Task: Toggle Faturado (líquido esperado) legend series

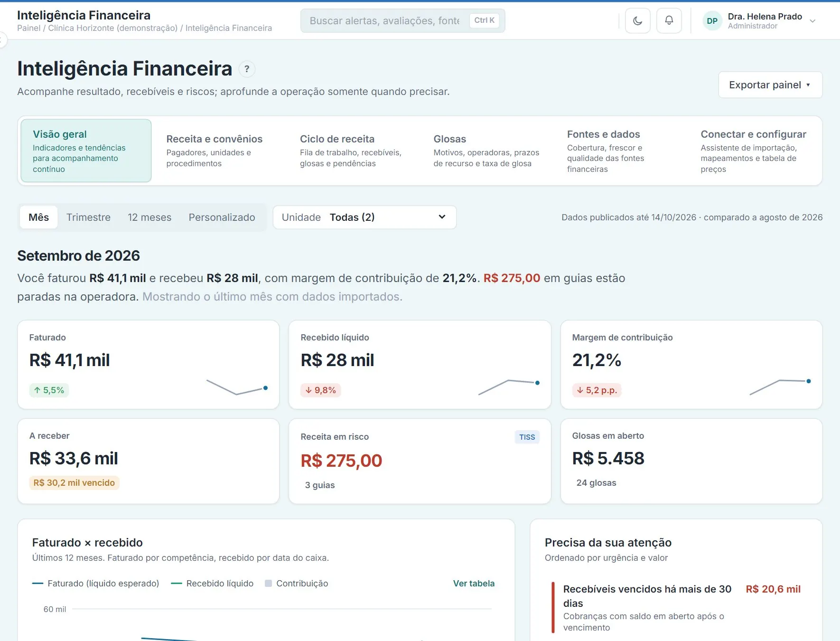Action: [96, 584]
